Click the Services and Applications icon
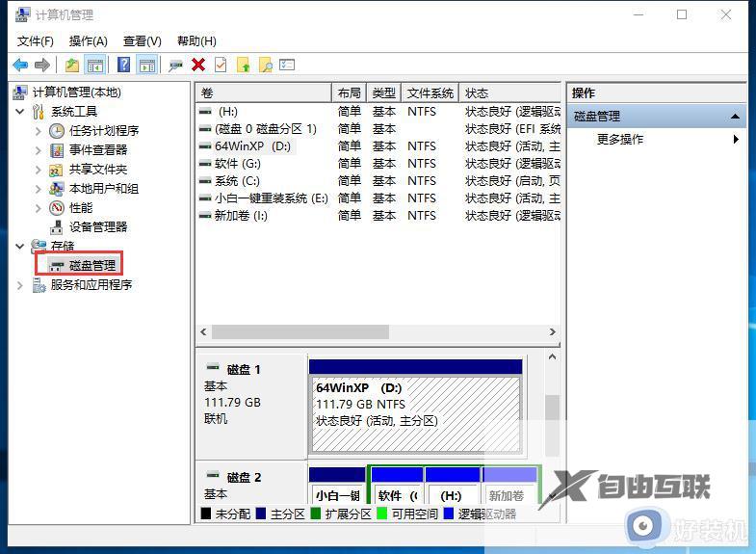Screen dimensions: 756x554 click(39, 285)
